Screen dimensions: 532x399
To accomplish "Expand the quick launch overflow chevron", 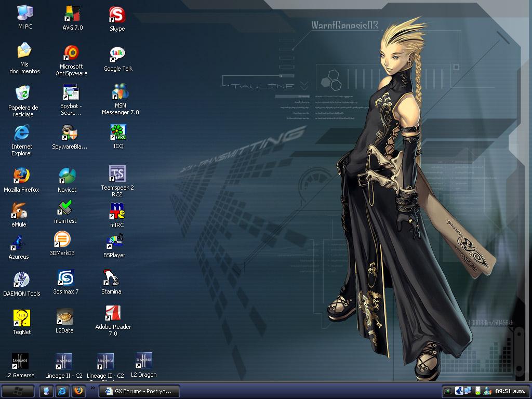I will pos(92,388).
